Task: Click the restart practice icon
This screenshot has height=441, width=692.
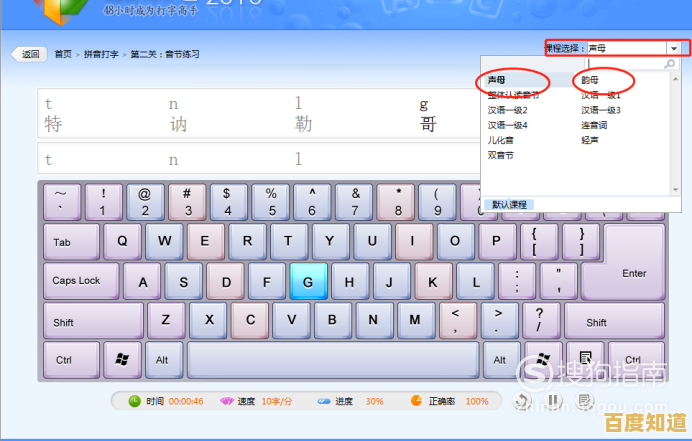Action: point(523,401)
